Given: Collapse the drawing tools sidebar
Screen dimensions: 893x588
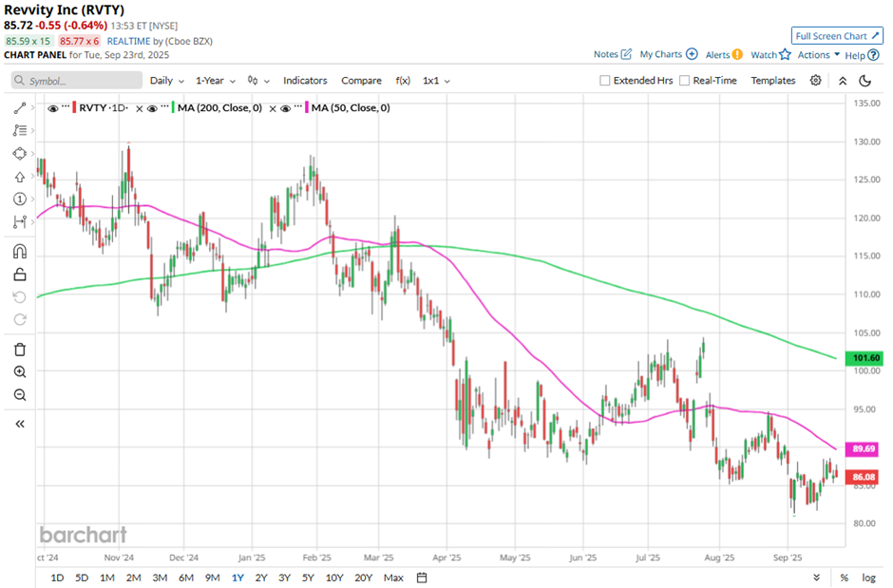Looking at the screenshot, I should point(20,424).
